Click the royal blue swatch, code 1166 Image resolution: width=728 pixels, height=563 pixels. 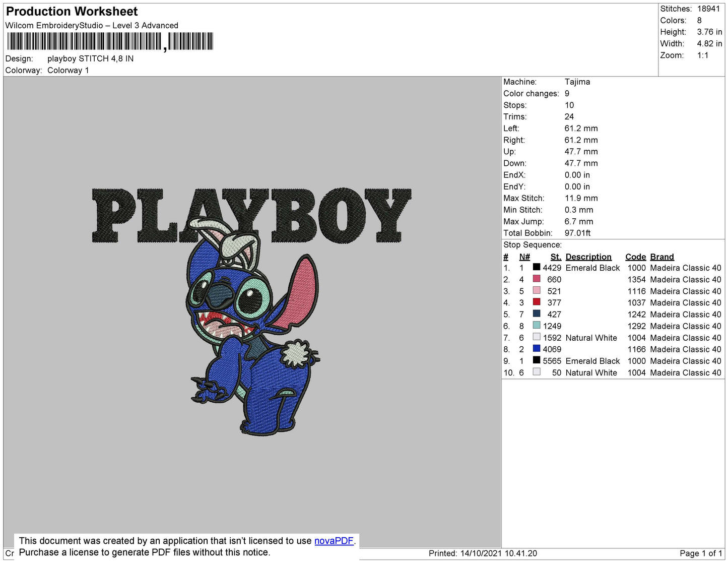(x=537, y=349)
